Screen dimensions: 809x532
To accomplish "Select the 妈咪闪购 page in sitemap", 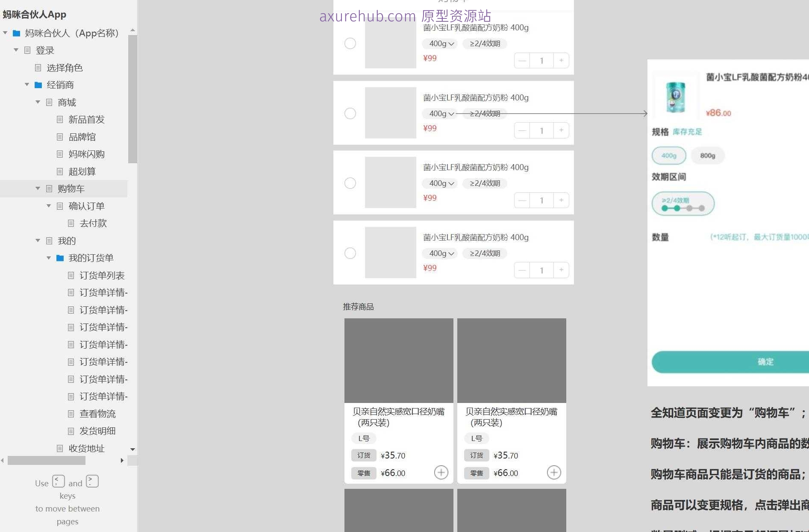I will click(x=86, y=154).
